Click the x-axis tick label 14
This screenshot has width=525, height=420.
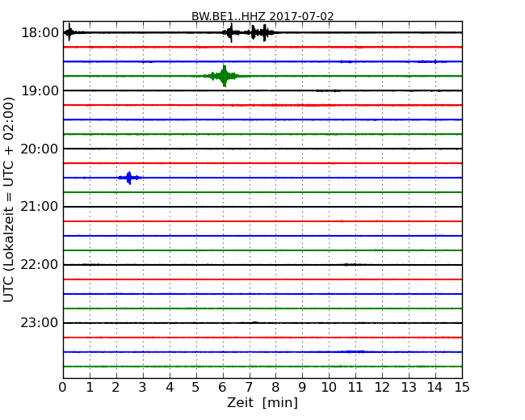tap(435, 388)
